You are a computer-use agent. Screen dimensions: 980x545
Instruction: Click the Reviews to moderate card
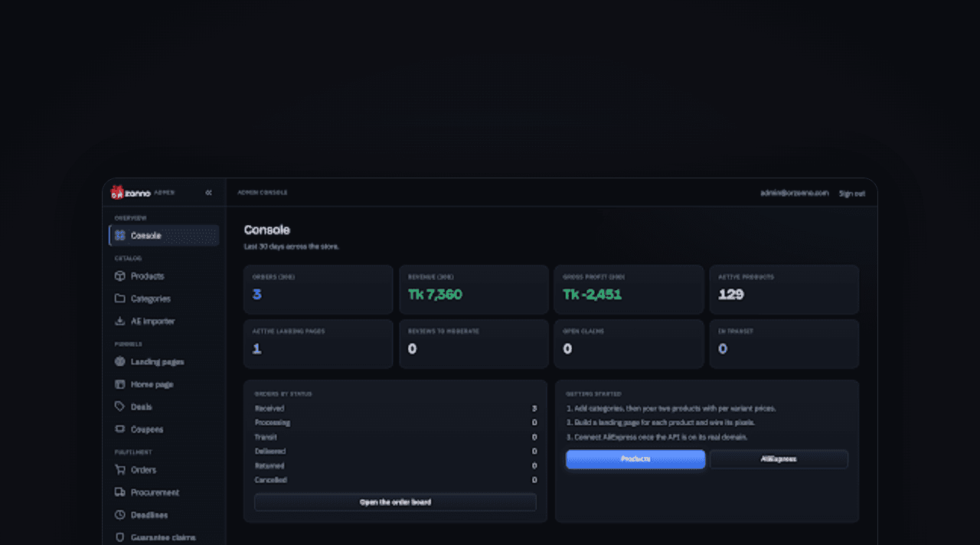pyautogui.click(x=474, y=344)
